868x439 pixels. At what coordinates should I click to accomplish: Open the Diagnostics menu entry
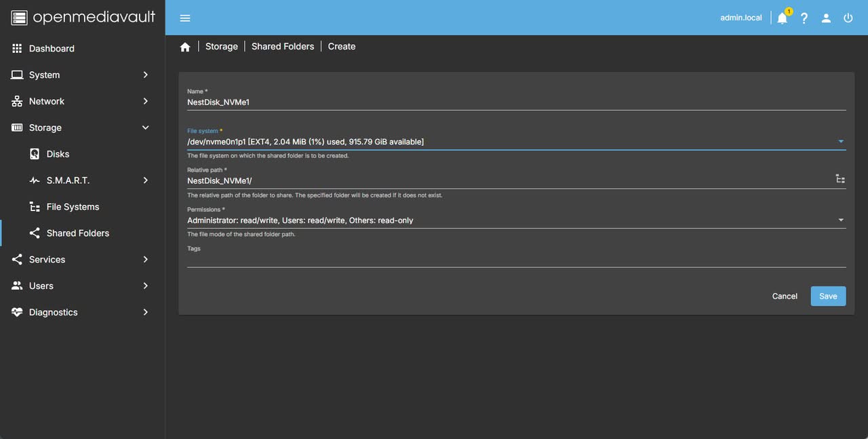[x=82, y=313]
